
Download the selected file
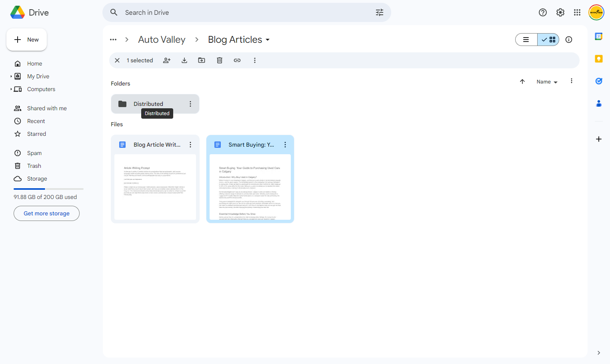(184, 60)
